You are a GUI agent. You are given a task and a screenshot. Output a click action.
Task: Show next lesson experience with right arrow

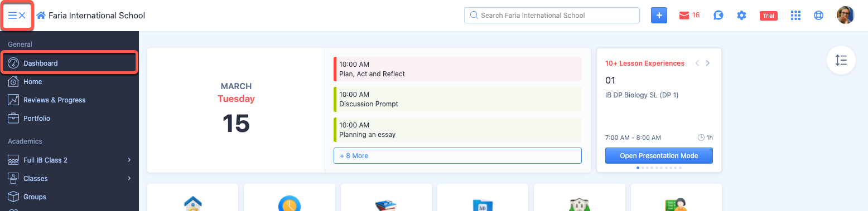click(707, 63)
